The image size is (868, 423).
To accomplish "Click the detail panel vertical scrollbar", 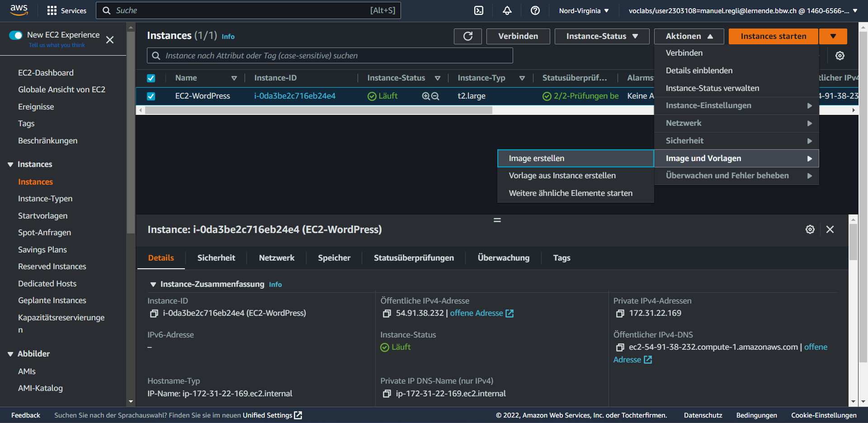I will [853, 242].
